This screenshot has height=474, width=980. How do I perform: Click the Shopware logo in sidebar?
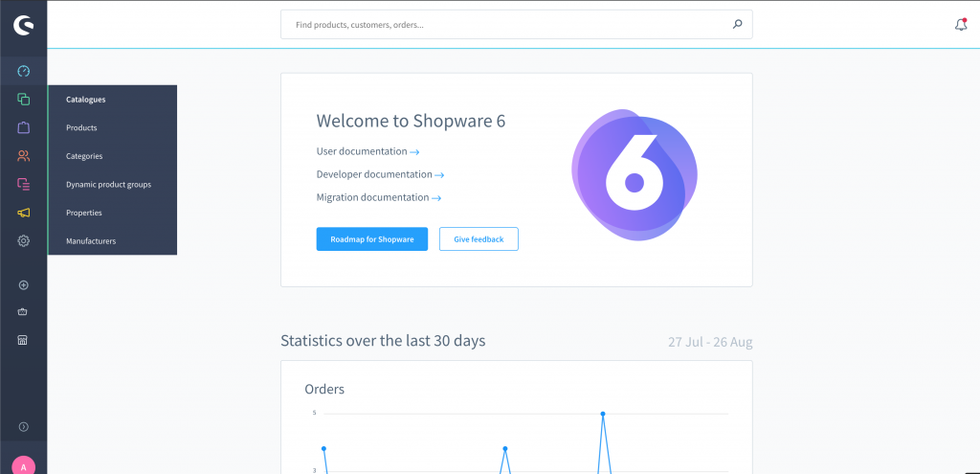[x=24, y=25]
